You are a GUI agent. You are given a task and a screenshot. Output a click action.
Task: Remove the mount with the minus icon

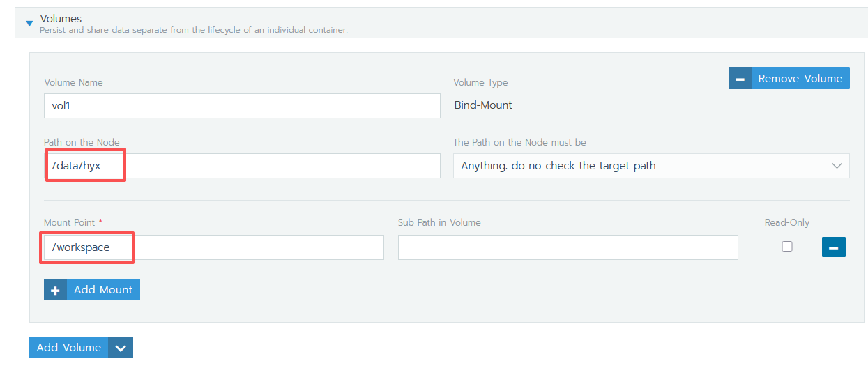click(x=833, y=247)
